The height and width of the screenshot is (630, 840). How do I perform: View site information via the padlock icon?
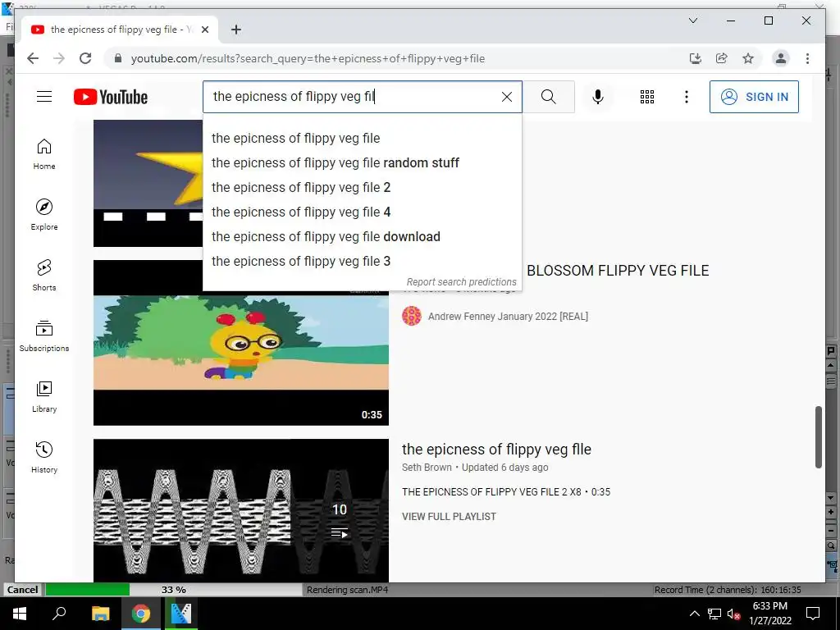pos(118,58)
